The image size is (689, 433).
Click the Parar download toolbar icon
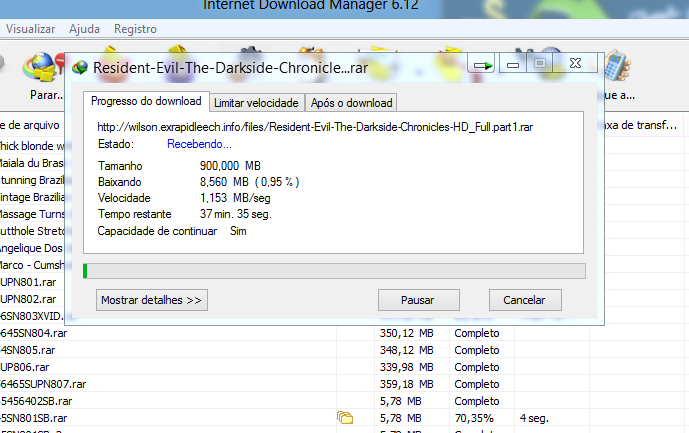(43, 68)
